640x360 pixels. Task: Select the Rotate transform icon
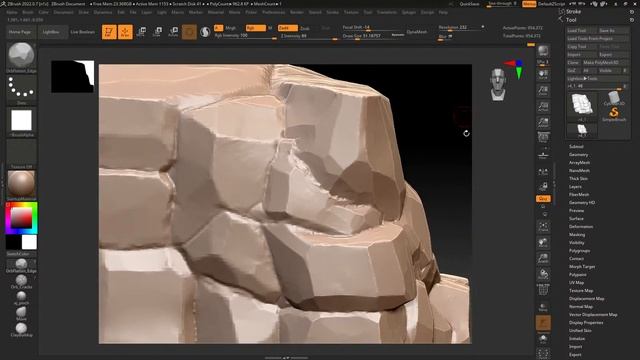point(173,32)
